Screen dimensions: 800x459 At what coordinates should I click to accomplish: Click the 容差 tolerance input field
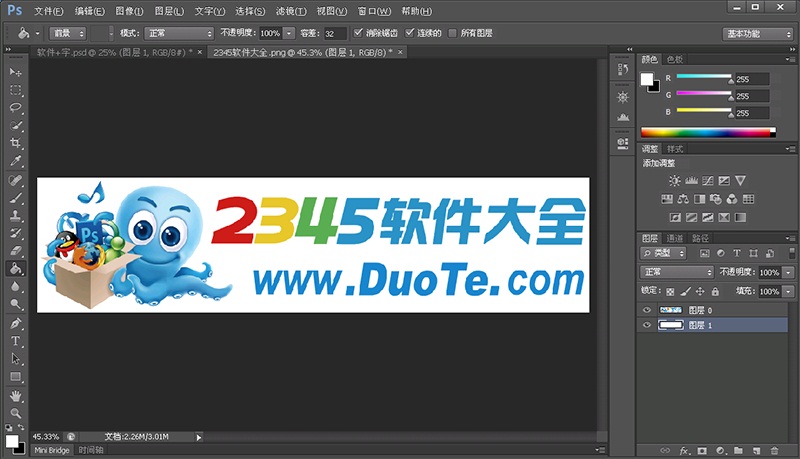coord(334,33)
